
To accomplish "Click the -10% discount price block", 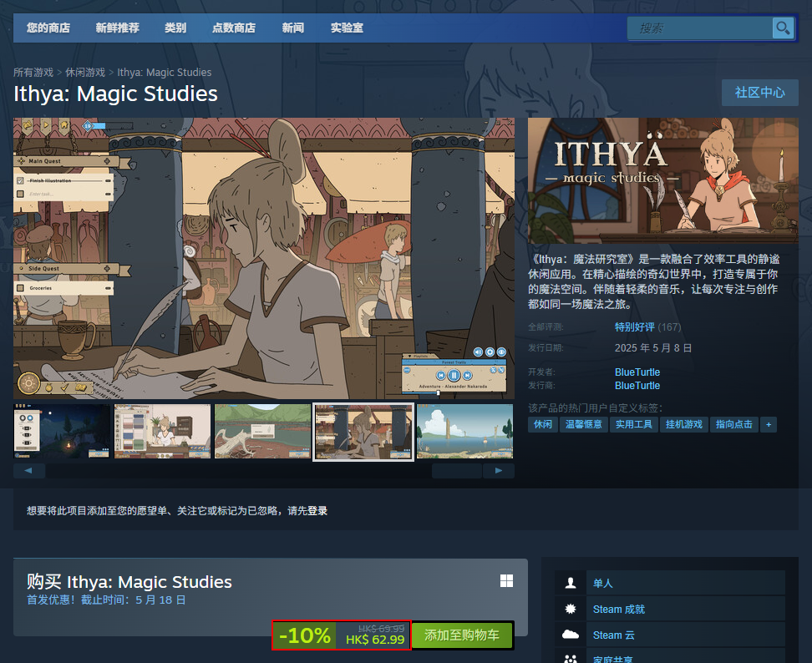I will (342, 635).
